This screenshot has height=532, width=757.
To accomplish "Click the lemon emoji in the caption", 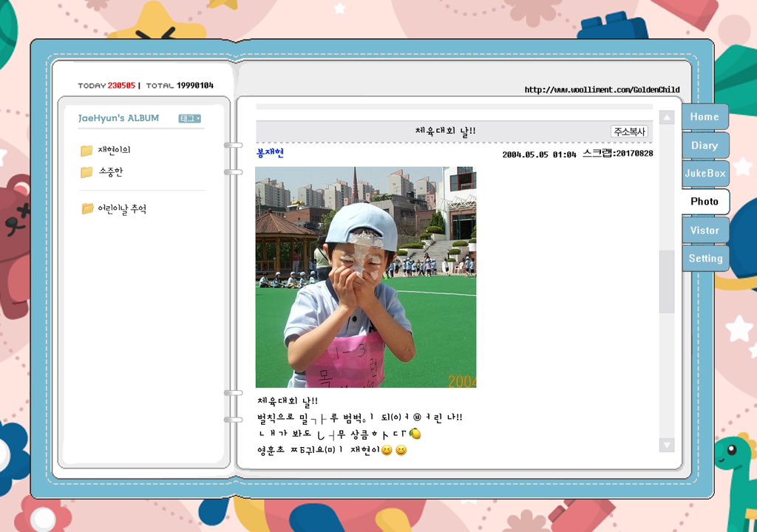I will (415, 434).
